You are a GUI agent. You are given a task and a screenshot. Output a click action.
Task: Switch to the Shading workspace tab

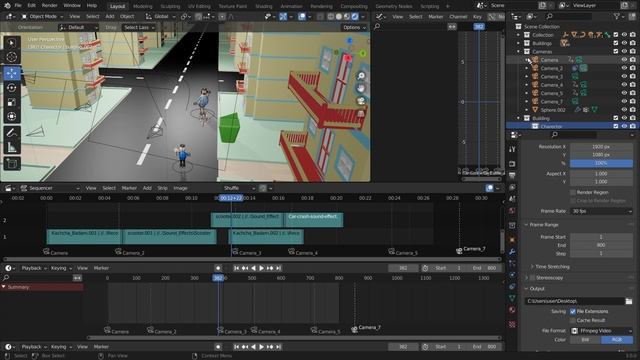(264, 6)
